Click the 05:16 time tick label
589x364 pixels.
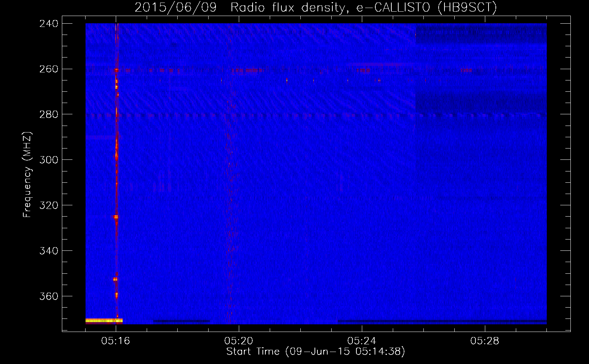pyautogui.click(x=116, y=341)
